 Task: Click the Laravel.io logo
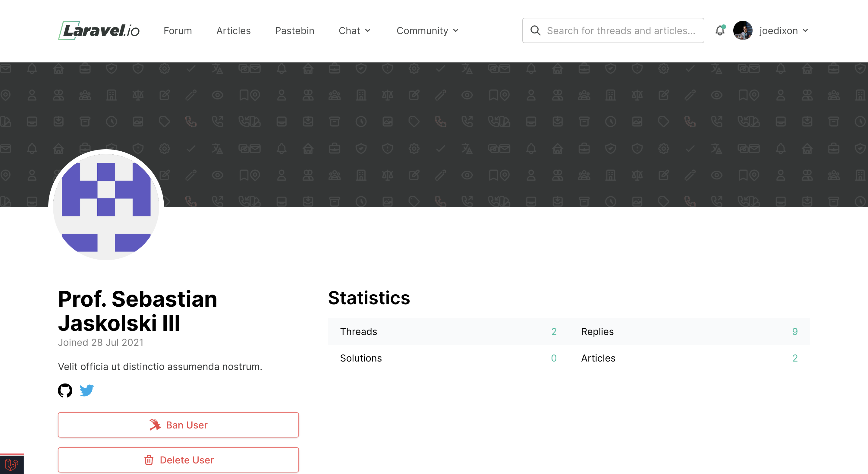[x=99, y=30]
